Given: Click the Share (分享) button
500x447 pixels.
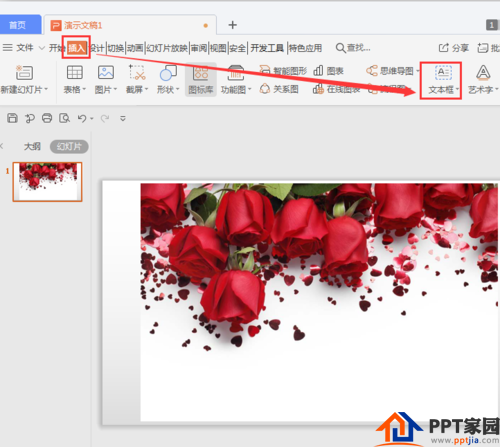Looking at the screenshot, I should click(454, 48).
